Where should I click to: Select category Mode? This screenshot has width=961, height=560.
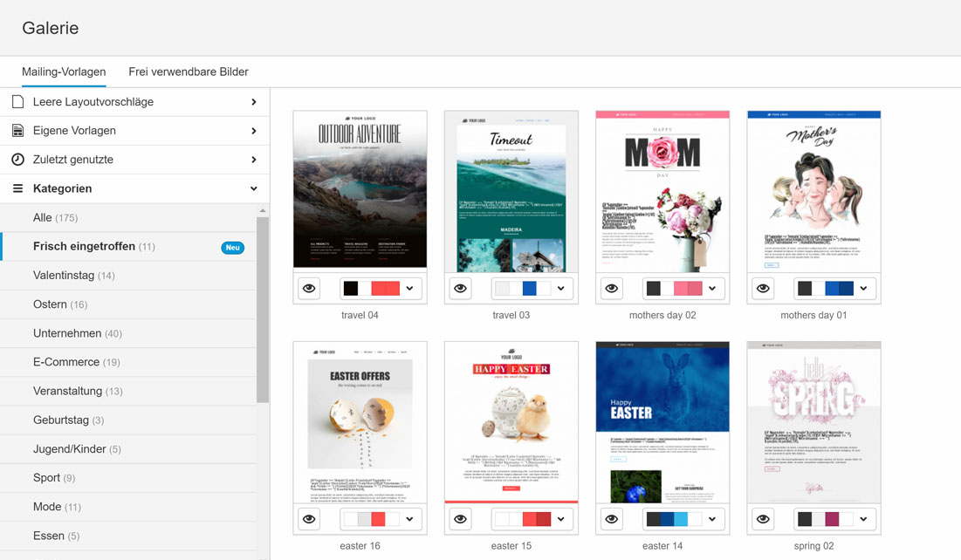(x=128, y=507)
